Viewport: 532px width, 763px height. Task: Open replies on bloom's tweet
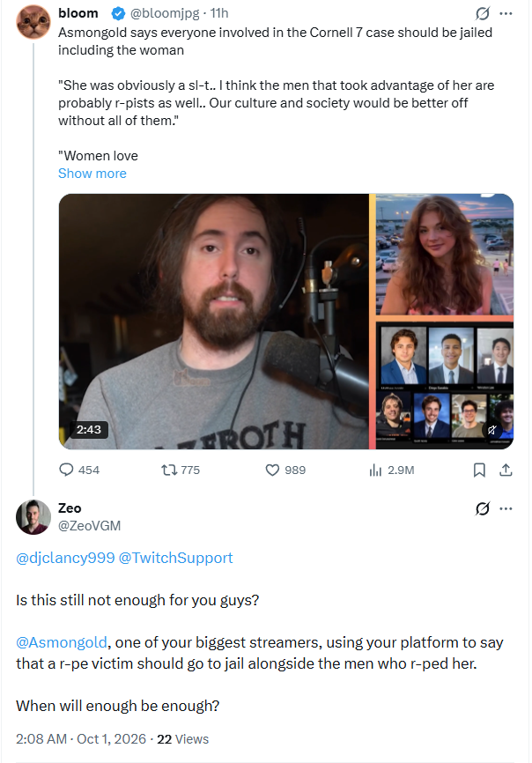(x=78, y=470)
